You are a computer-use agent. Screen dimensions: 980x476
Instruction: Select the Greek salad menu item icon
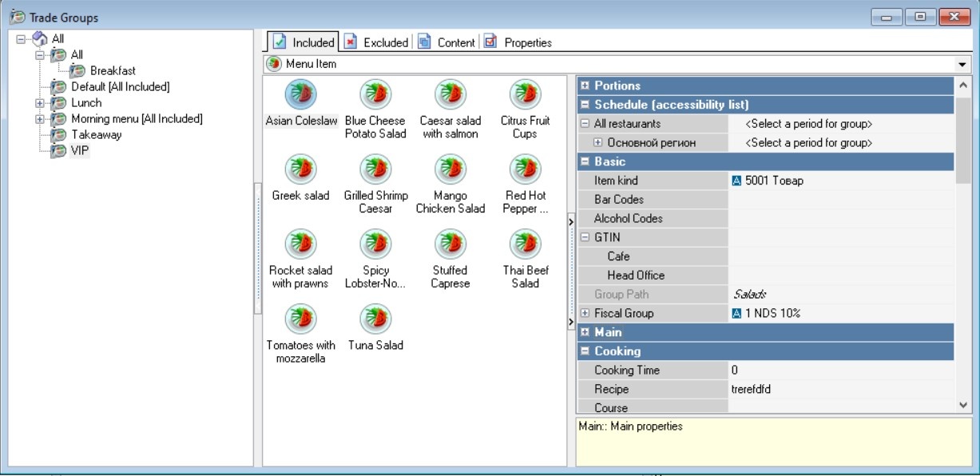click(x=300, y=169)
